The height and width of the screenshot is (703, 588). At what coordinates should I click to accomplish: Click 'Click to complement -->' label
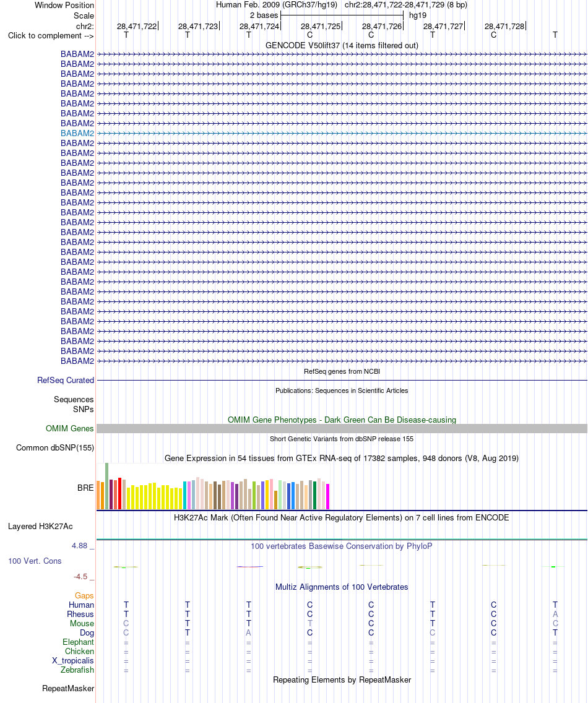(x=51, y=35)
